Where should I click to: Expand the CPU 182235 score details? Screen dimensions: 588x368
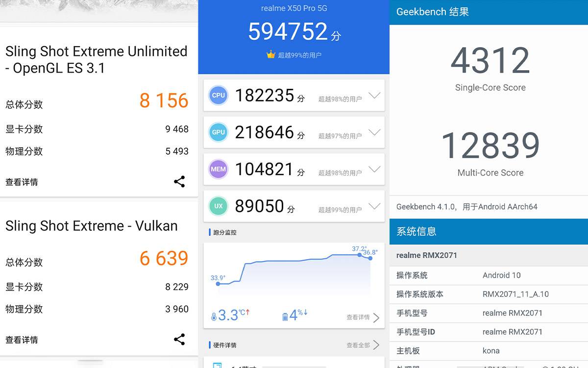pyautogui.click(x=374, y=95)
